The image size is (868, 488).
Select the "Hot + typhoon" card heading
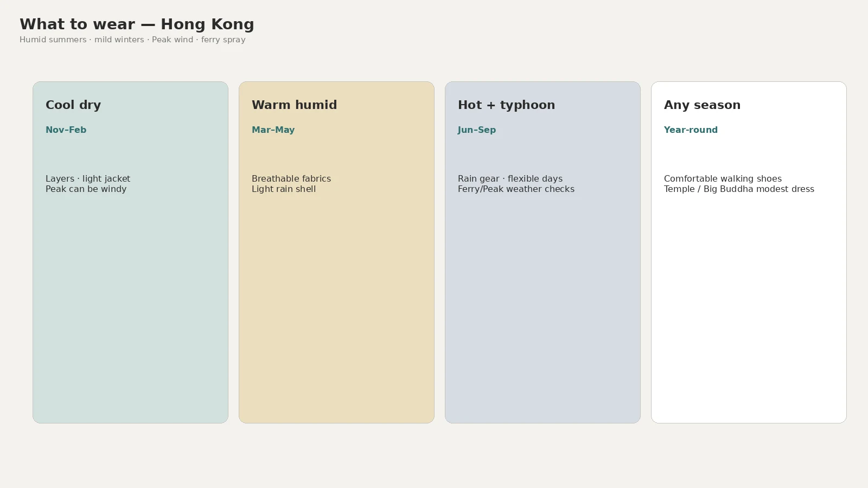(x=506, y=105)
